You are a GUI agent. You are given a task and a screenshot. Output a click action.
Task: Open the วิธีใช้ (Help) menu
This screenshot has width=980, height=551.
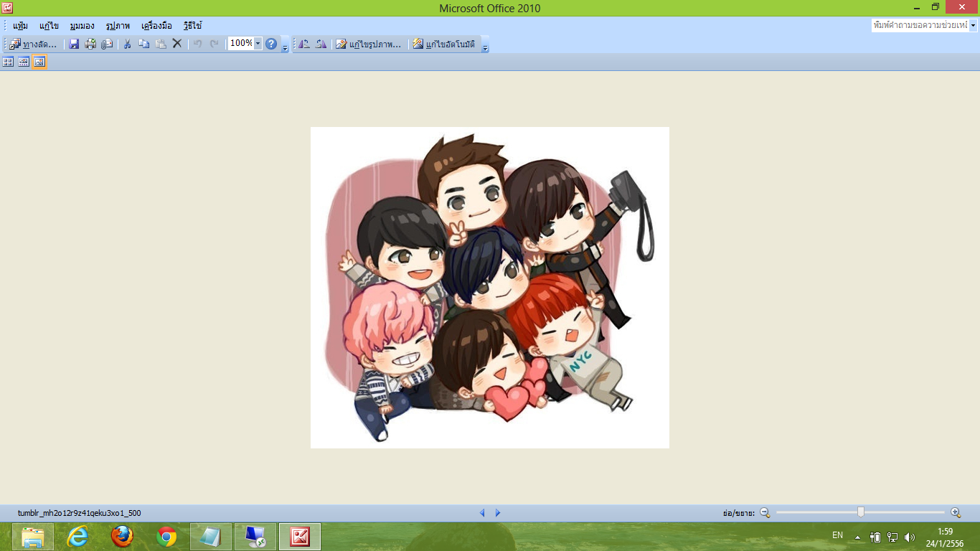point(193,26)
